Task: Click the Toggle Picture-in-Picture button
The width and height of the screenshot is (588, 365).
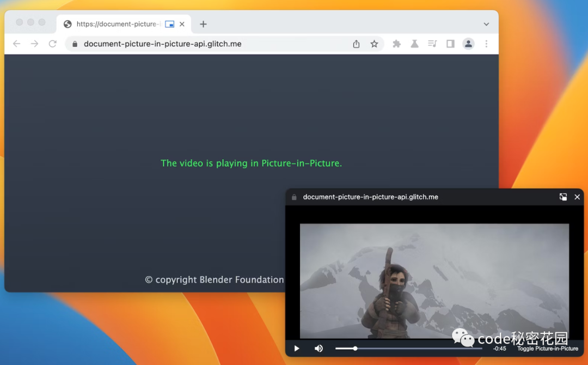Action: tap(548, 349)
